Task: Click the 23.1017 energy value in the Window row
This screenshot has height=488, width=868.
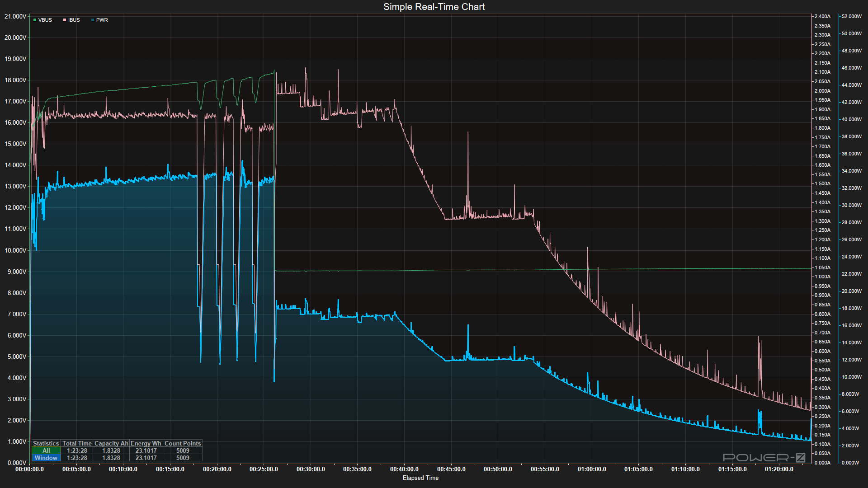Action: pyautogui.click(x=146, y=458)
